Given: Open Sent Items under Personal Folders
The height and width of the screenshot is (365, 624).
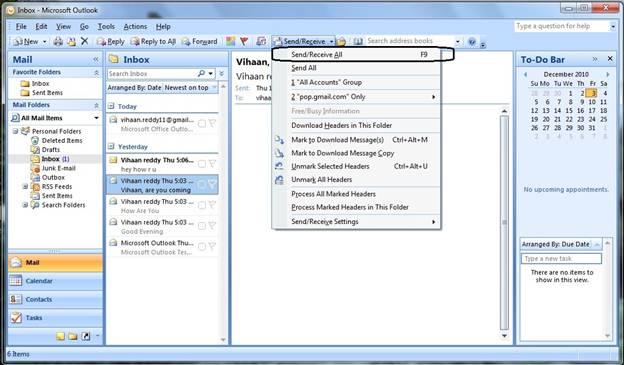Looking at the screenshot, I should [x=57, y=195].
